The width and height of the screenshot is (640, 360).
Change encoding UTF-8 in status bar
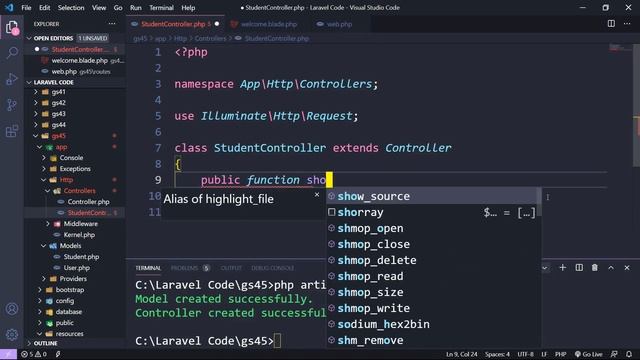[525, 354]
